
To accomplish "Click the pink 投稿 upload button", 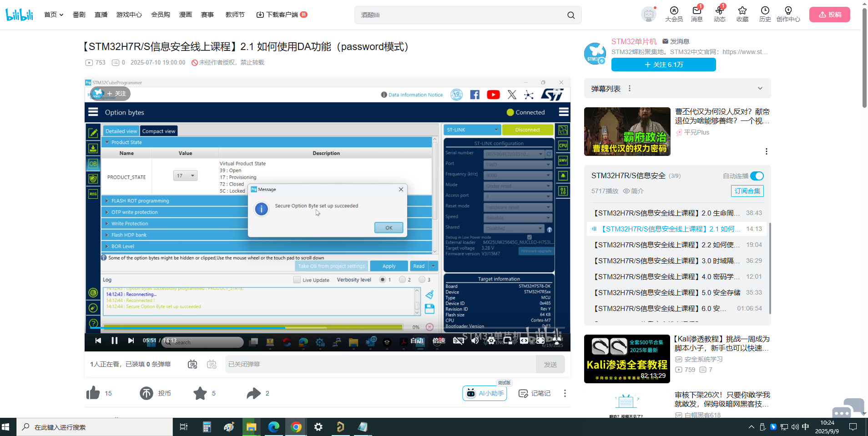I will pyautogui.click(x=830, y=15).
